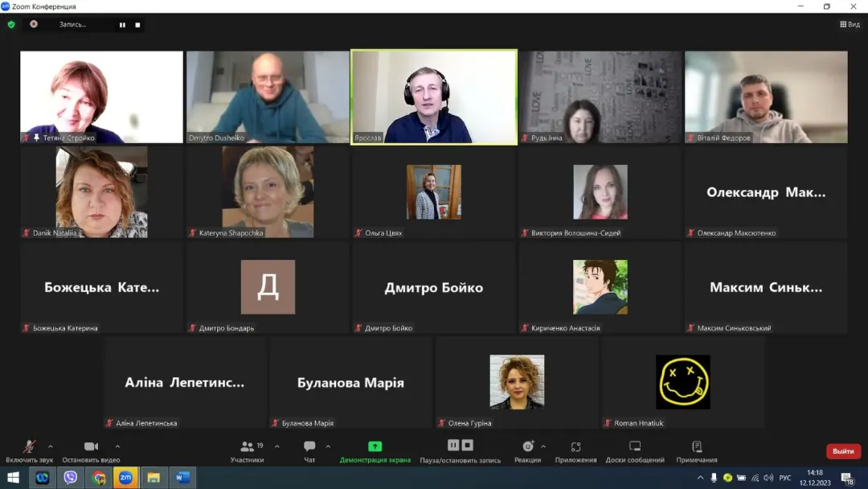Unmute microphone with Включить звук
This screenshot has height=489, width=868.
[29, 451]
